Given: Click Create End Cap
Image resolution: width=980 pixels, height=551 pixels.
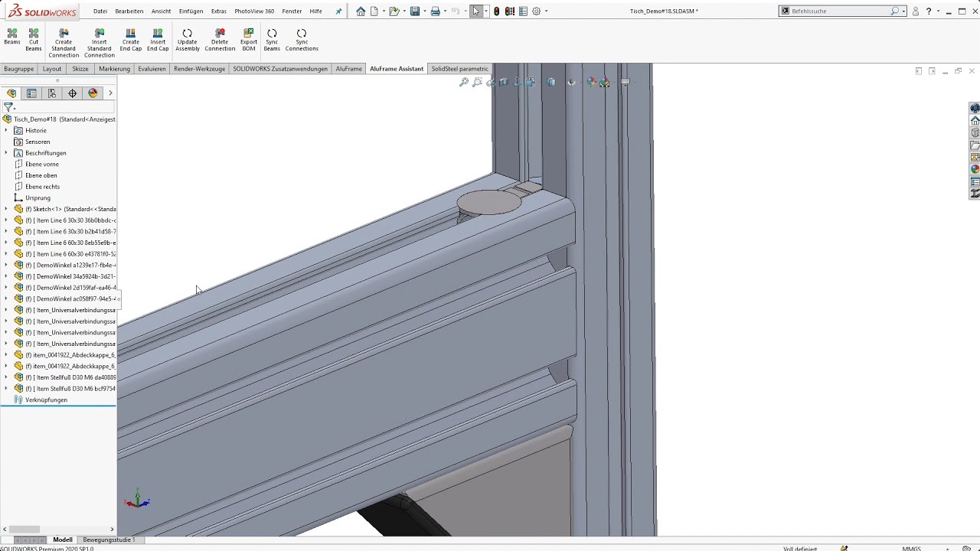Looking at the screenshot, I should 131,40.
